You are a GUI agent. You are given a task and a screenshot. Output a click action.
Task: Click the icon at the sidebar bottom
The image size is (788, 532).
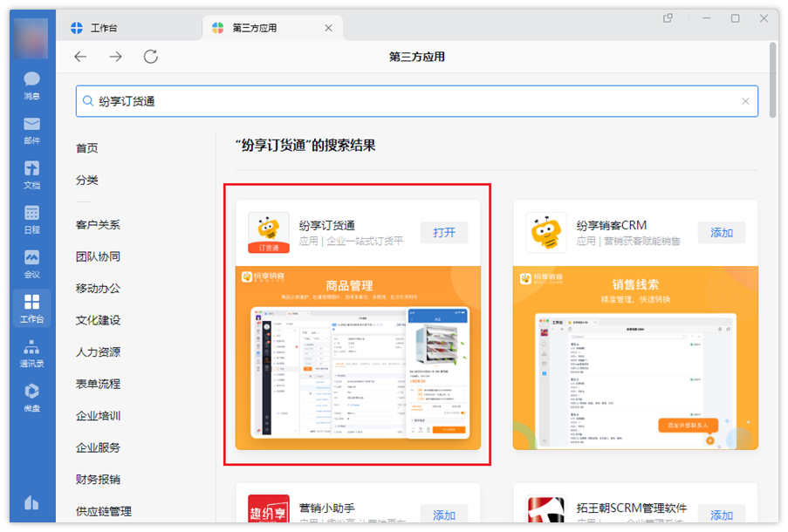point(31,501)
